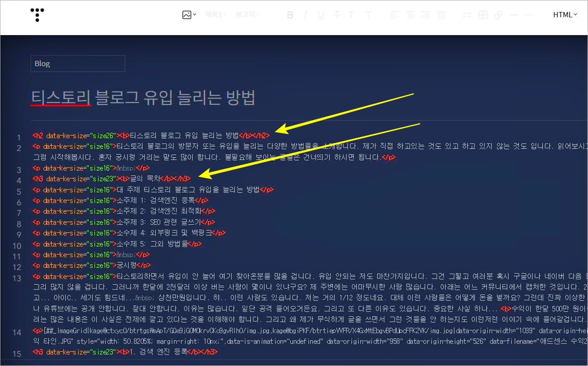
Task: Click the Tistory logo
Action: [x=37, y=15]
